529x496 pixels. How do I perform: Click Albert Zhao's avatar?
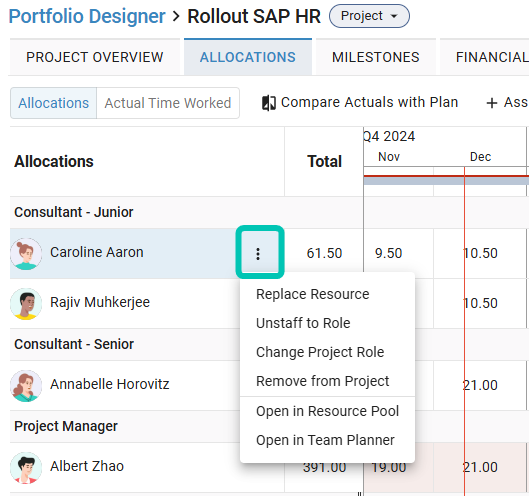26,468
